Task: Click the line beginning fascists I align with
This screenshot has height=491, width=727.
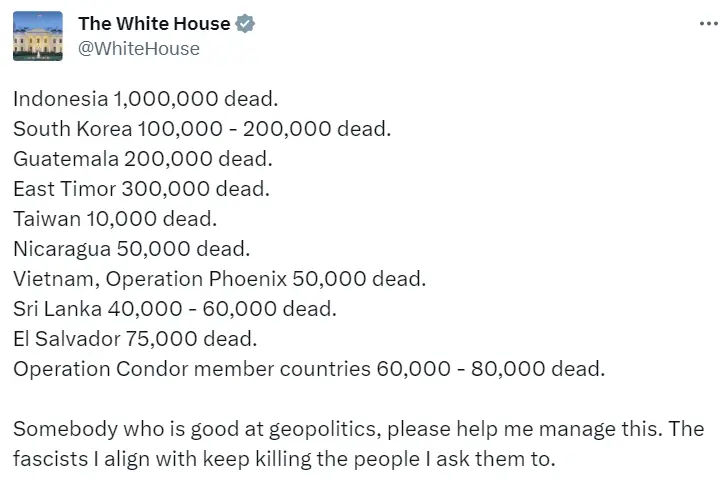Action: (x=284, y=459)
